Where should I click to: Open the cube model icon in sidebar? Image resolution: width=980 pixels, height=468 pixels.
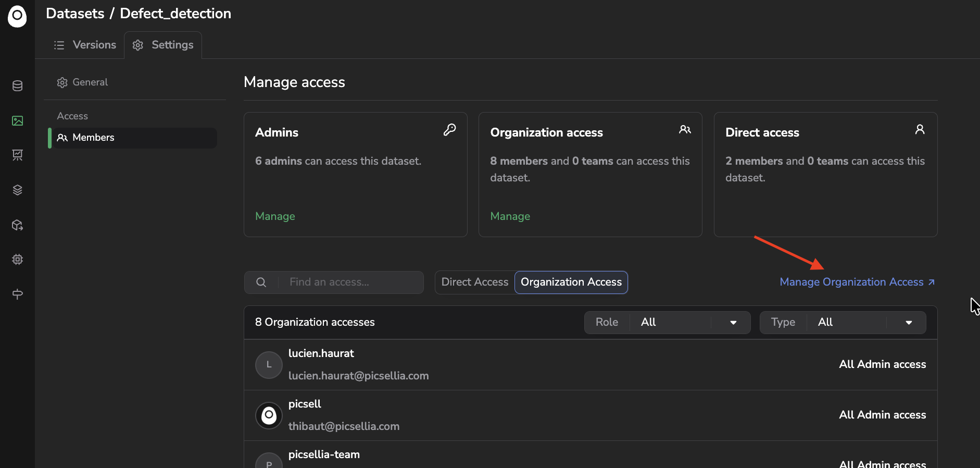[17, 225]
